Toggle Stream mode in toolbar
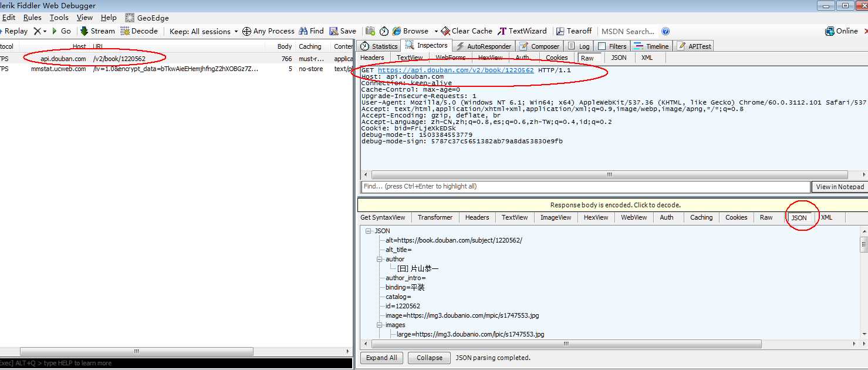The width and height of the screenshot is (868, 370). (x=97, y=31)
